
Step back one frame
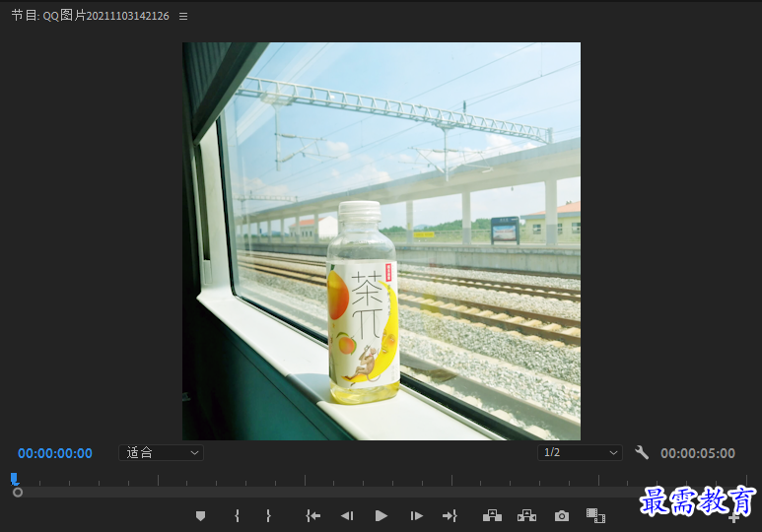point(347,516)
